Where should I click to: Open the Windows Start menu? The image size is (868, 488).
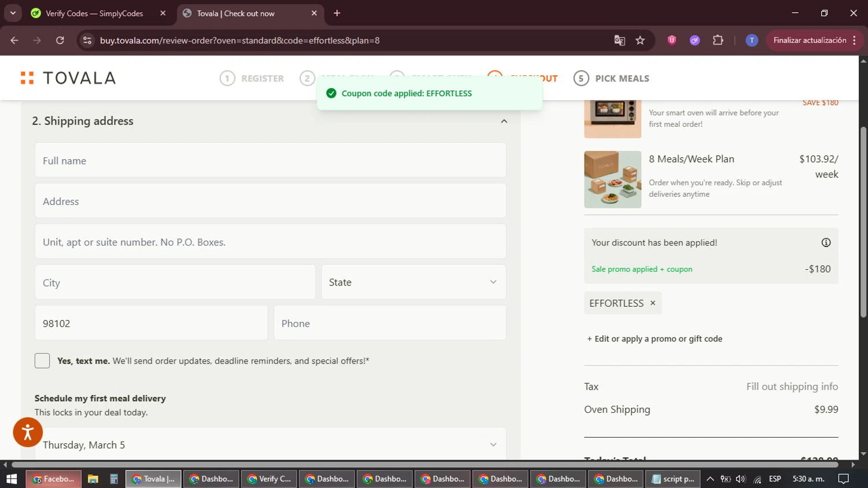pos(12,479)
